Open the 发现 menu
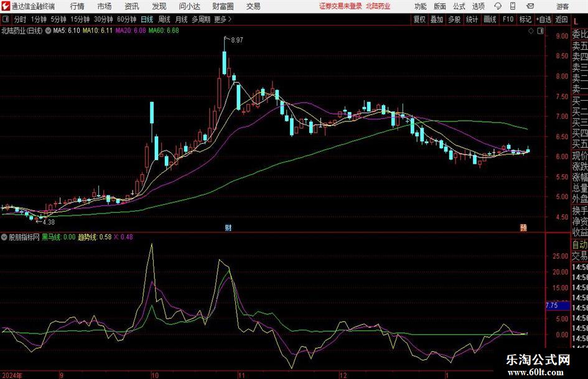588x379 pixels. [x=159, y=6]
